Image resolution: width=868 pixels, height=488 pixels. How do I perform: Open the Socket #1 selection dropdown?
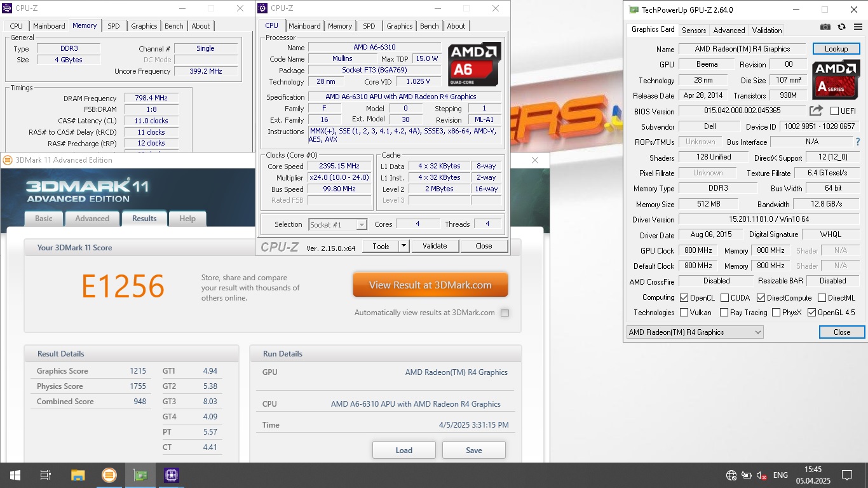click(338, 224)
